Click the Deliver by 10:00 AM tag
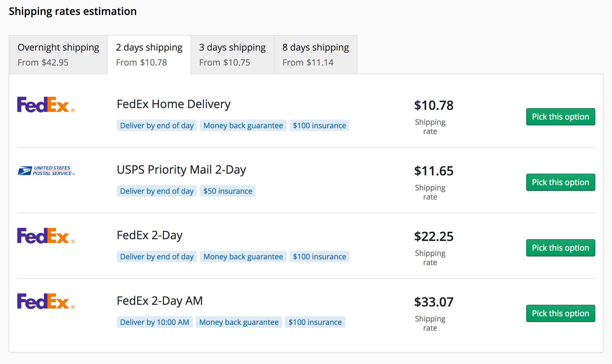Screen dimensions: 612x364 (x=155, y=322)
